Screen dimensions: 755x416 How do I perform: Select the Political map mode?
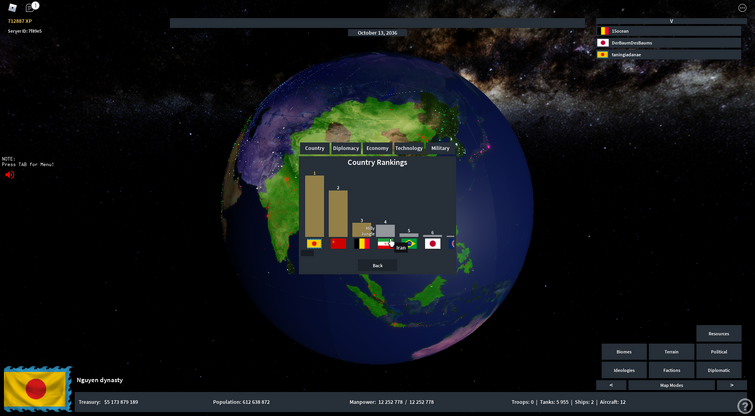click(x=718, y=352)
